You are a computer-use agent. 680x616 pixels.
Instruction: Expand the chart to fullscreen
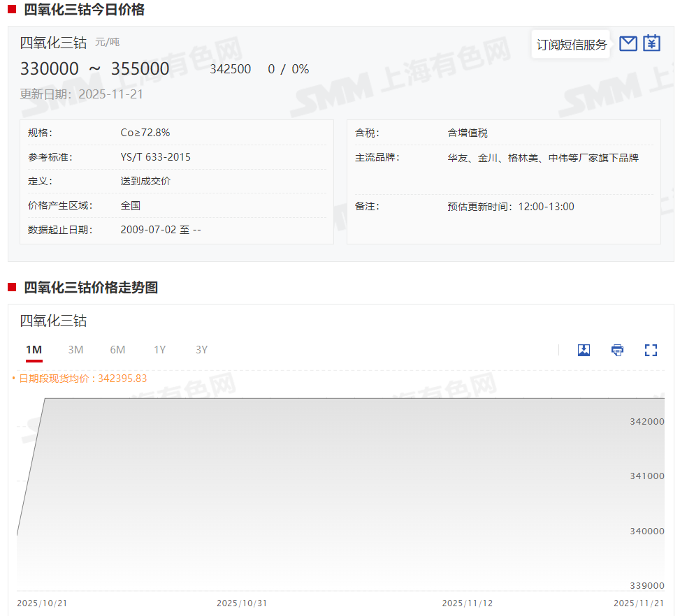click(651, 350)
